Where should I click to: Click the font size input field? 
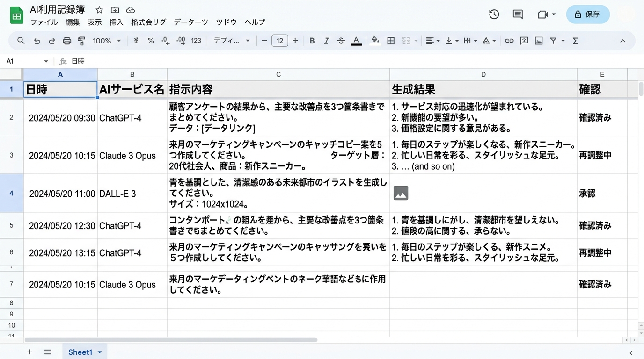pos(279,41)
